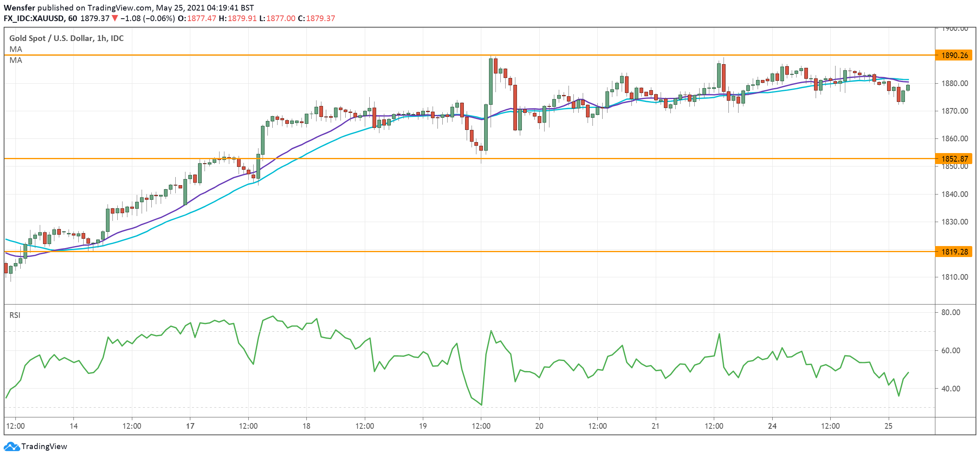Click the date label 14 on time axis
Image resolution: width=980 pixels, height=458 pixels.
click(x=73, y=426)
